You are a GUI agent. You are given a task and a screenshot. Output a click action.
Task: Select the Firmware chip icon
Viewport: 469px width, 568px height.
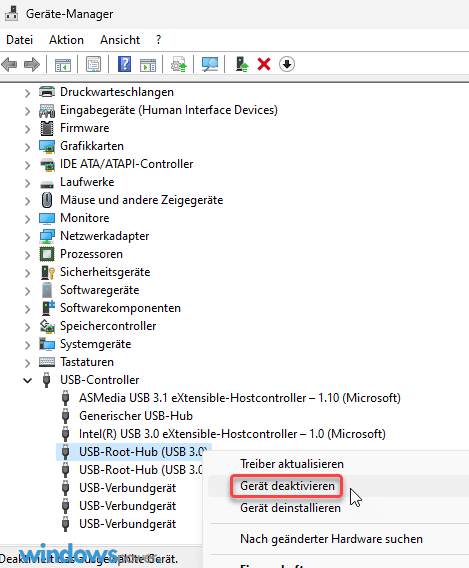tap(47, 128)
